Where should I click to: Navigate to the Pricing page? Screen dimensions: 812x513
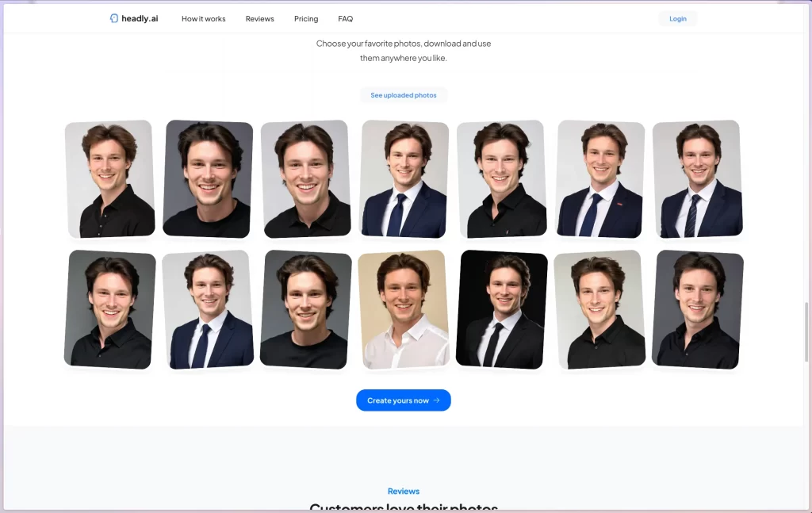coord(305,18)
